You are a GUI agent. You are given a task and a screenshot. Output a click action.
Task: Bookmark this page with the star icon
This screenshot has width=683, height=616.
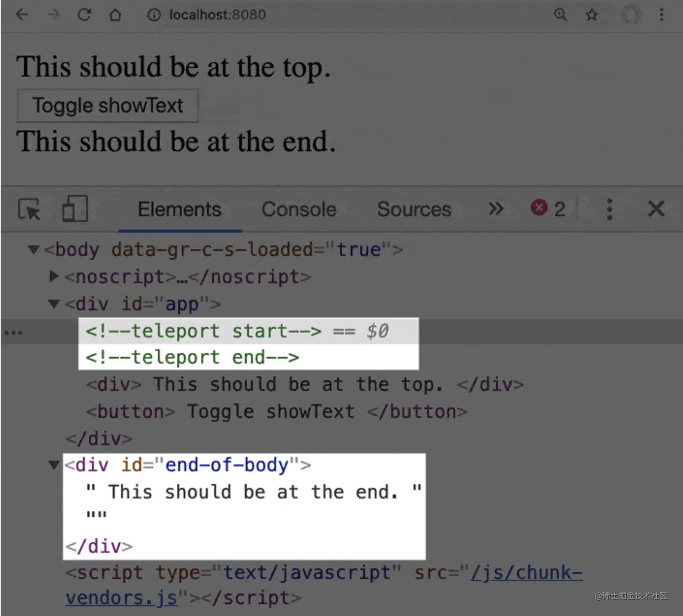[592, 15]
